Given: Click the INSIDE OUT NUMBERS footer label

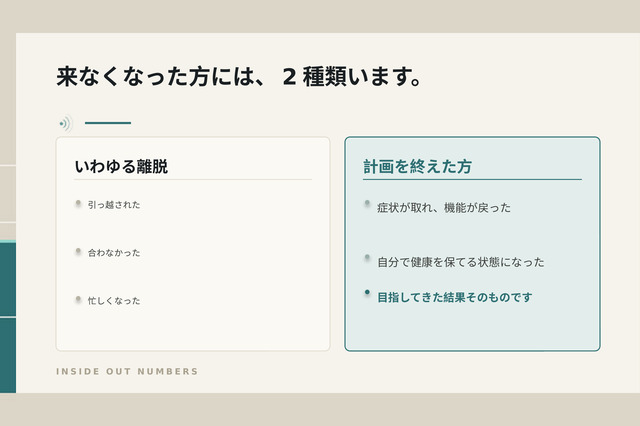Looking at the screenshot, I should (x=127, y=371).
